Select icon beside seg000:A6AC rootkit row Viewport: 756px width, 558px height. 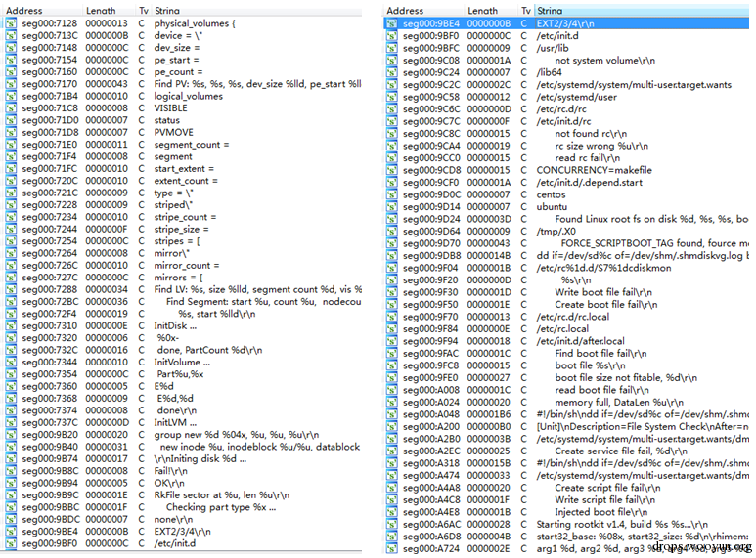pos(392,524)
